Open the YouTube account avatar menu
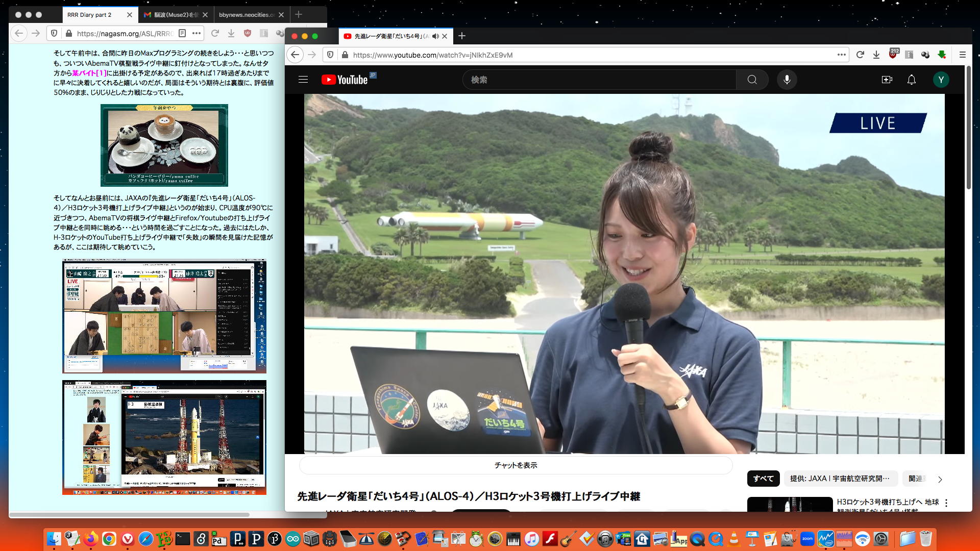This screenshot has width=980, height=551. coord(941,80)
